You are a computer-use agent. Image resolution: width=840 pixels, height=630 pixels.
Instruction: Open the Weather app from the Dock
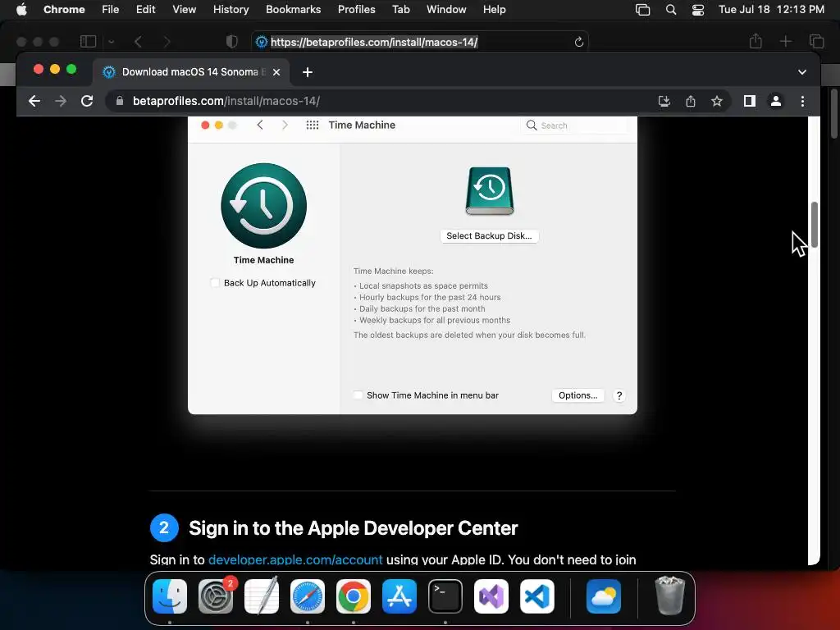pos(604,596)
